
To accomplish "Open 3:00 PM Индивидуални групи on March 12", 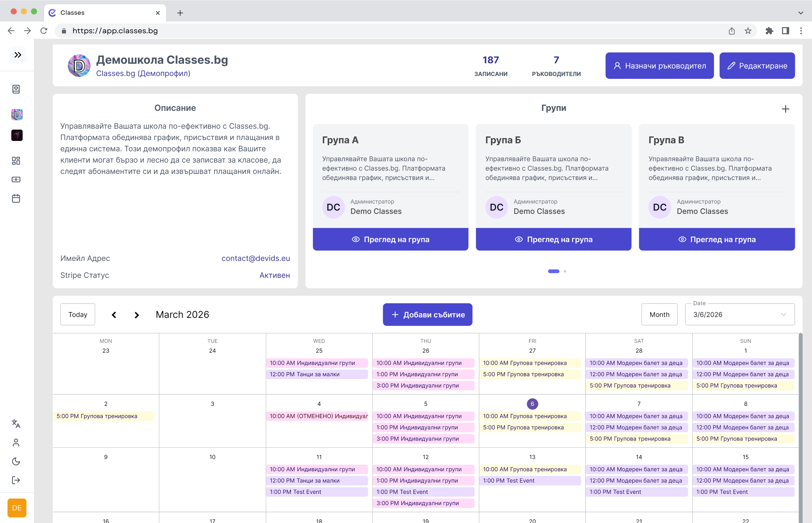I will coord(424,503).
